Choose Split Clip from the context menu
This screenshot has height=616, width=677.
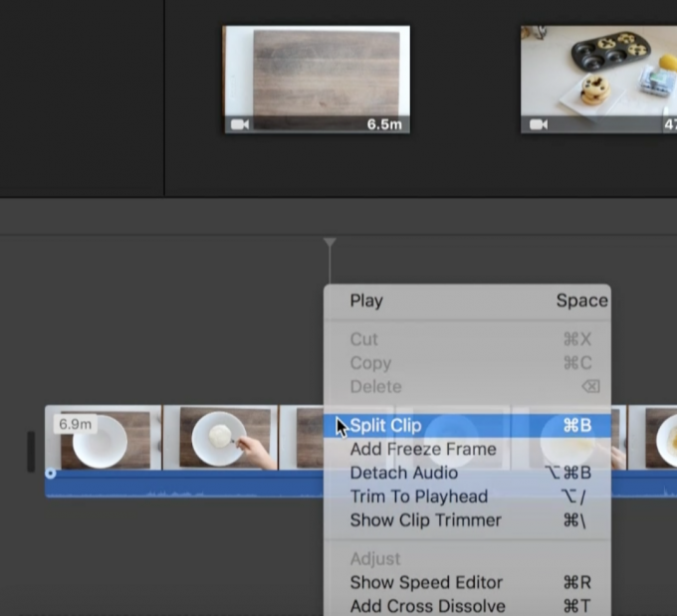tap(467, 426)
